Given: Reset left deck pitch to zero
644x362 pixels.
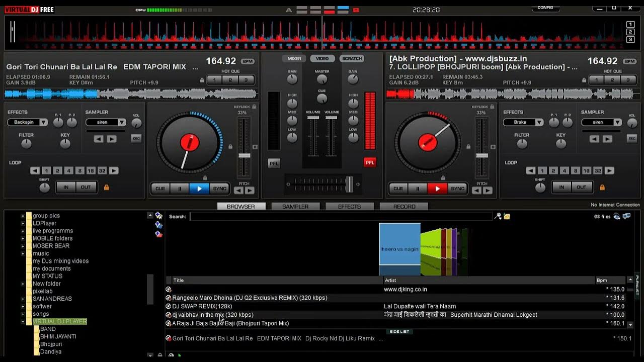Looking at the screenshot, I should (x=255, y=147).
